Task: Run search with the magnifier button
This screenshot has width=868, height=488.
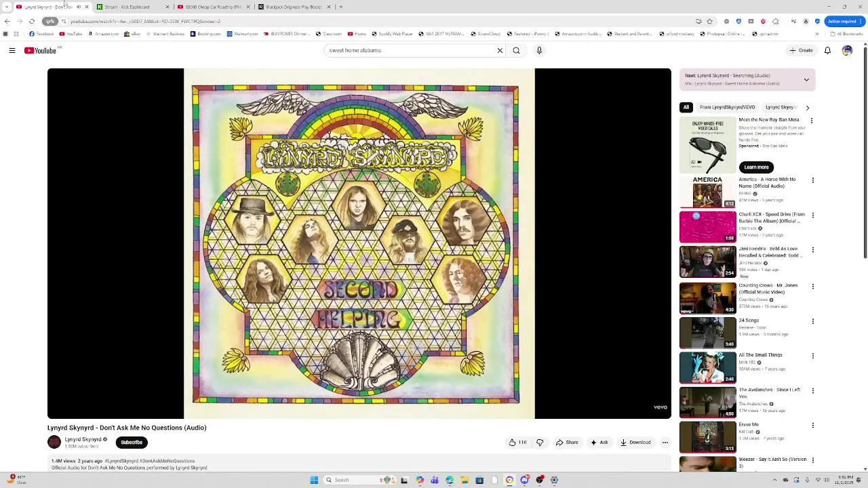Action: pyautogui.click(x=516, y=50)
